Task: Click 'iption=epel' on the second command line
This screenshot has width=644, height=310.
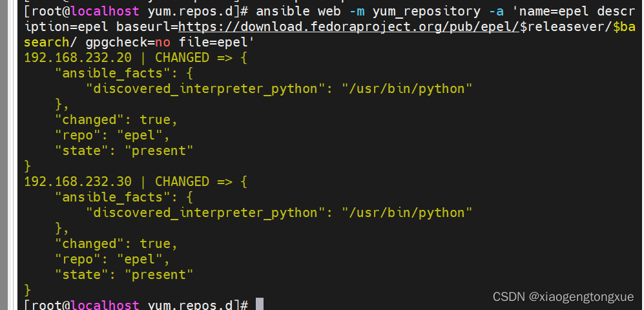Action: coord(66,27)
